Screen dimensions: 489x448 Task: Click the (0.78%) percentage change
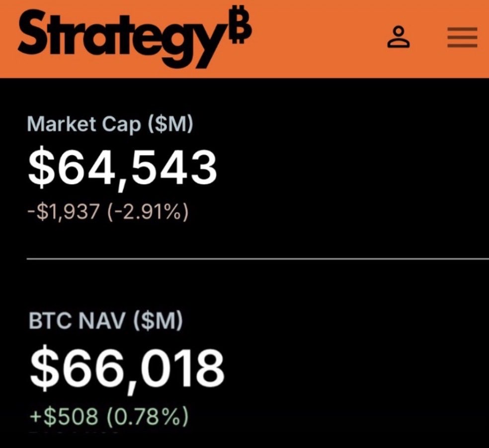(x=147, y=416)
